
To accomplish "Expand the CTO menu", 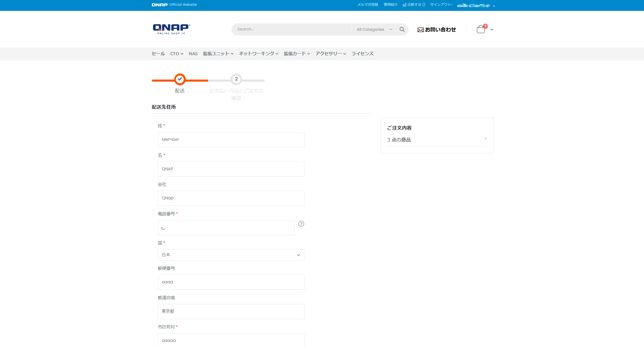I will 177,54.
